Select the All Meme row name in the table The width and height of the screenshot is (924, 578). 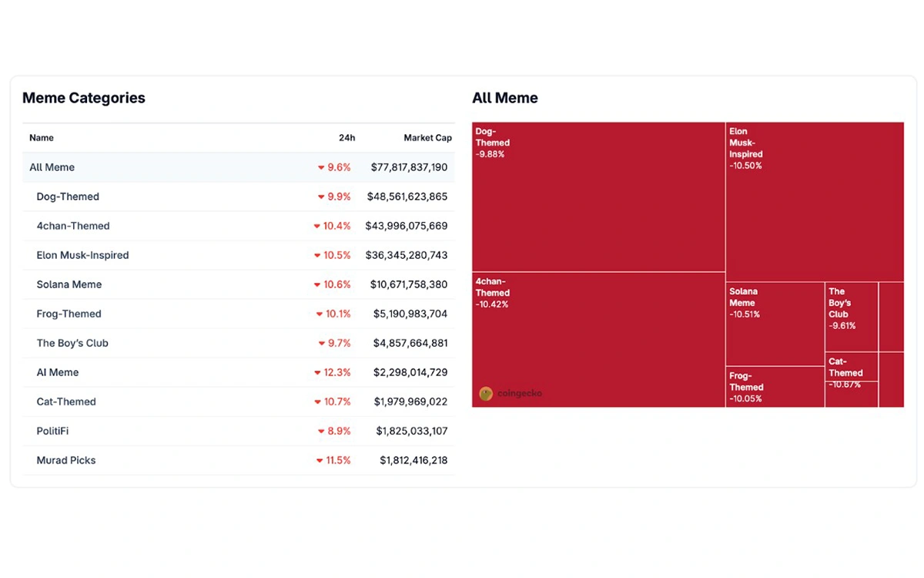[52, 167]
